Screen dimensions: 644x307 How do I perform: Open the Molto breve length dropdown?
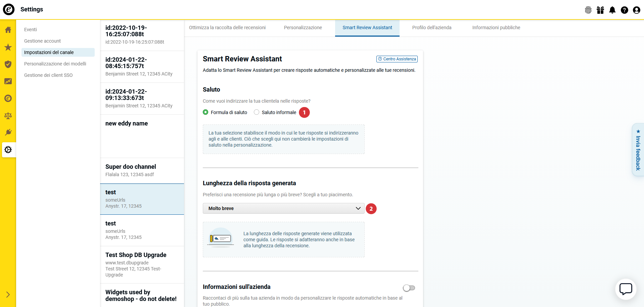pyautogui.click(x=283, y=208)
